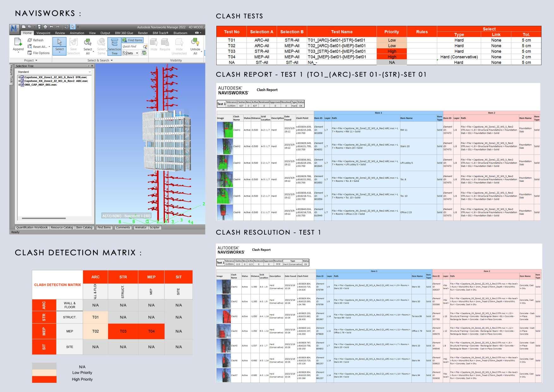
Task: Click the Save icon in quick access toolbar
Action: pyautogui.click(x=40, y=27)
